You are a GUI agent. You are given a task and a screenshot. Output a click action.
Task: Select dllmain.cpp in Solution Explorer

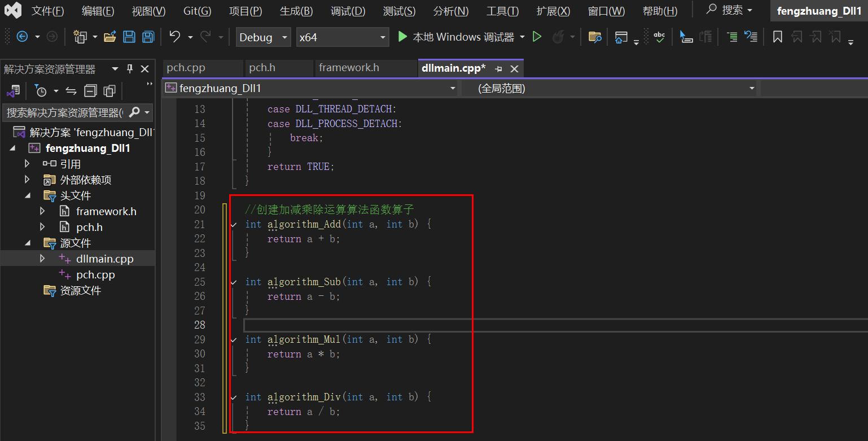pos(105,259)
